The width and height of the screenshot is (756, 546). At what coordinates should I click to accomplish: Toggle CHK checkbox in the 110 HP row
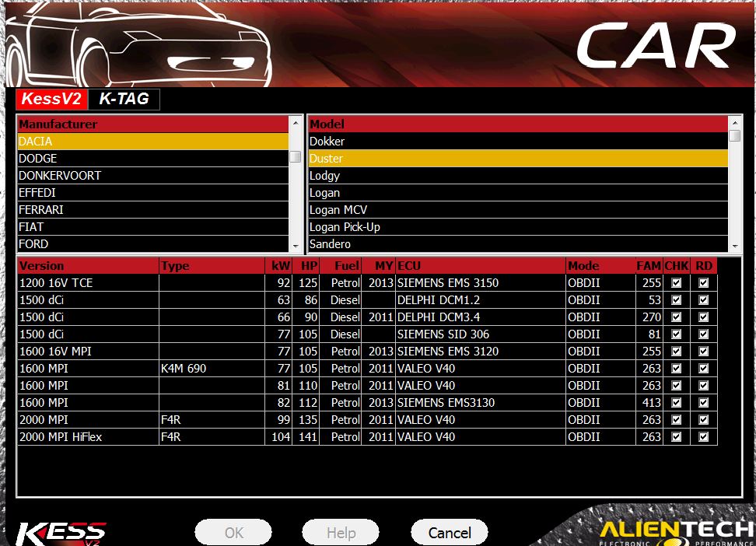point(677,386)
